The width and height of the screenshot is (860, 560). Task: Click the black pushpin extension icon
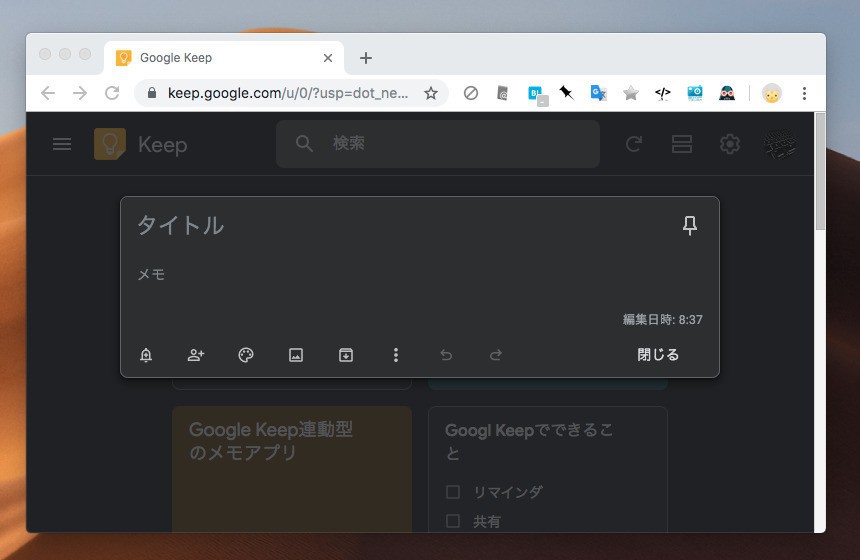point(567,93)
